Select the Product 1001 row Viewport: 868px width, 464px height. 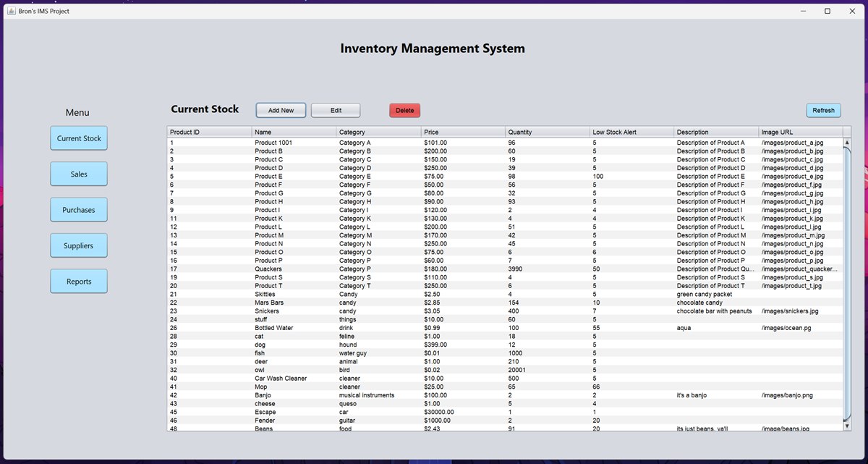tap(505, 143)
